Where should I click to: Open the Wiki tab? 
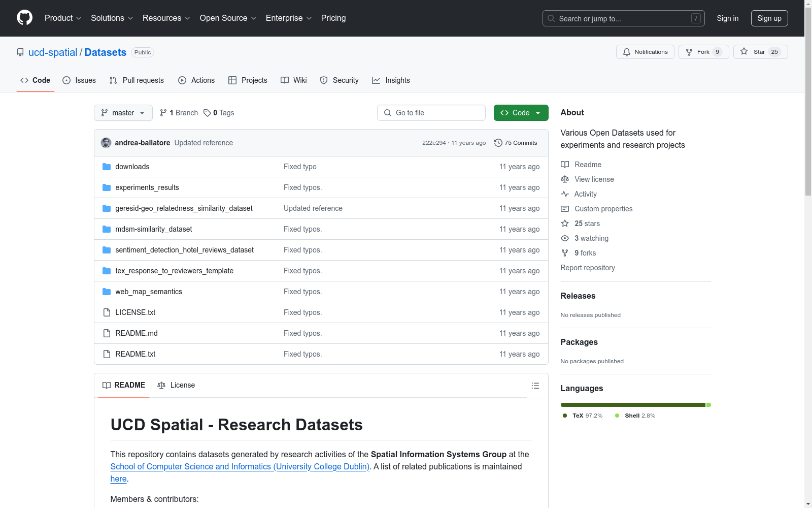pyautogui.click(x=294, y=80)
